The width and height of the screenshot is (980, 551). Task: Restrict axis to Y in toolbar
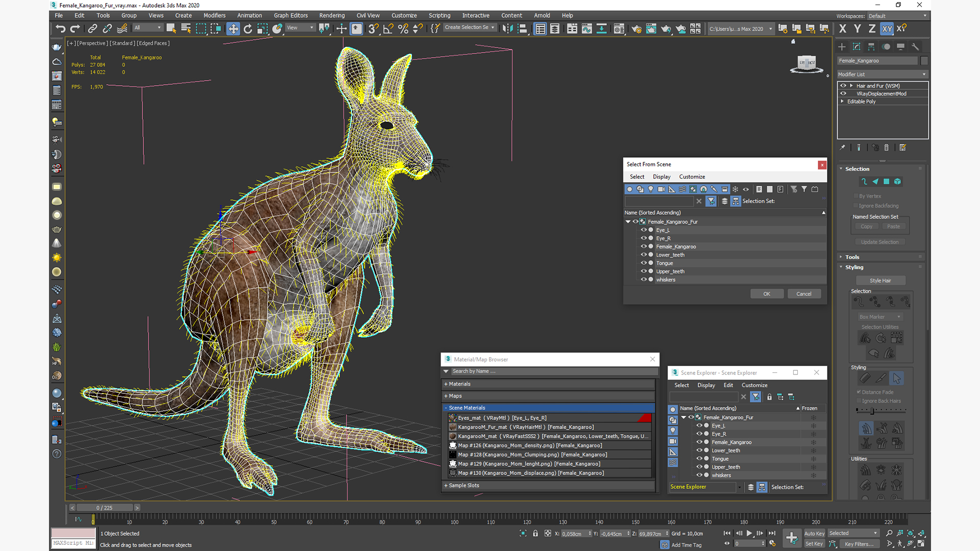tap(857, 29)
